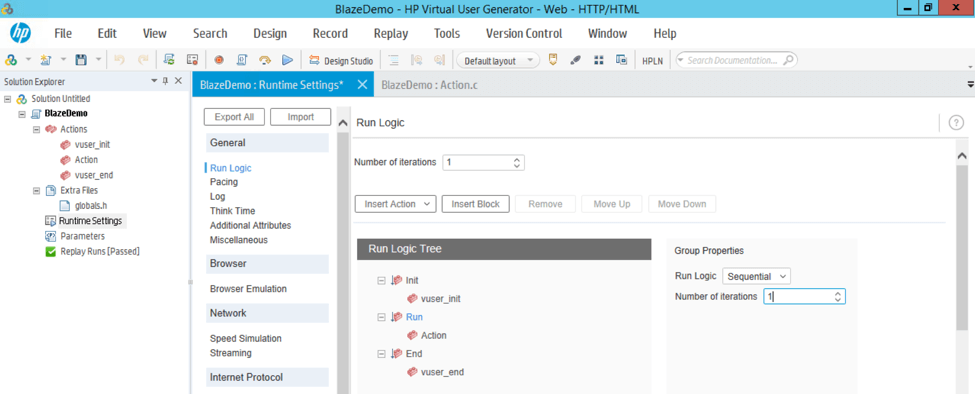
Task: Click the first greyed step-navigation toolbar icon
Action: tap(417, 60)
